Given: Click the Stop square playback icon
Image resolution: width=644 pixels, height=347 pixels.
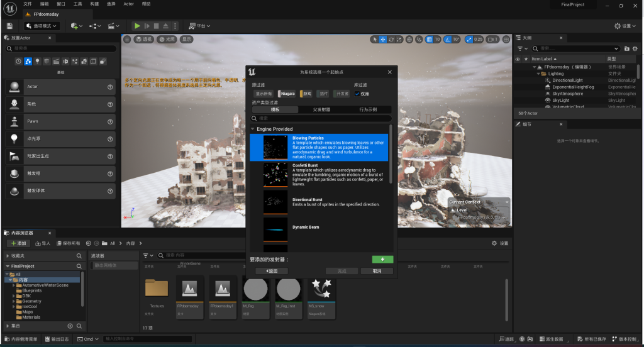Looking at the screenshot, I should coord(156,26).
